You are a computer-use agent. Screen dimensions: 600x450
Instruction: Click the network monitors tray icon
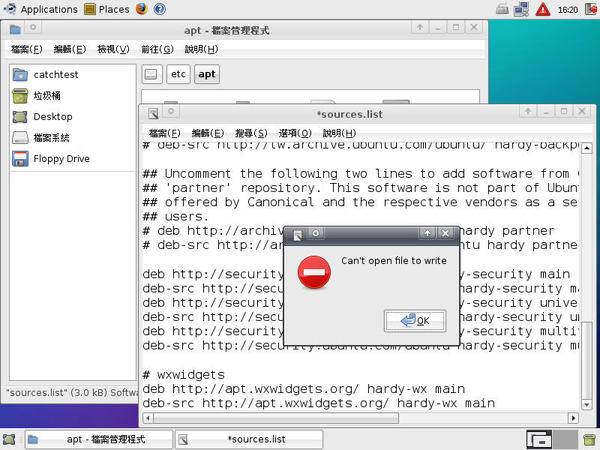coord(521,9)
